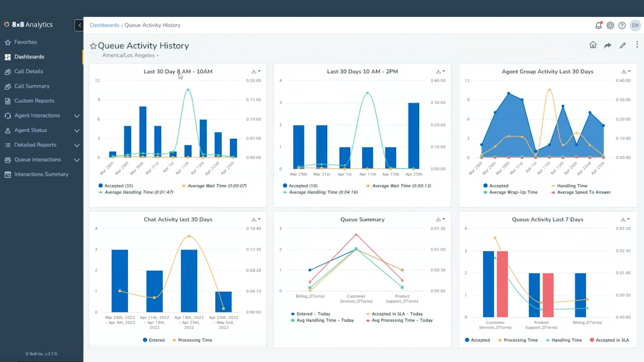Toggle Accepted in SLA - Today legend
The width and height of the screenshot is (644, 362).
(394, 314)
